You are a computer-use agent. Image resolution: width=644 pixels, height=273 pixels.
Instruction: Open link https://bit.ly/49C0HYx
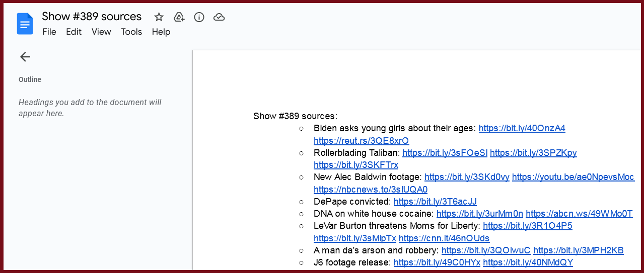point(437,262)
